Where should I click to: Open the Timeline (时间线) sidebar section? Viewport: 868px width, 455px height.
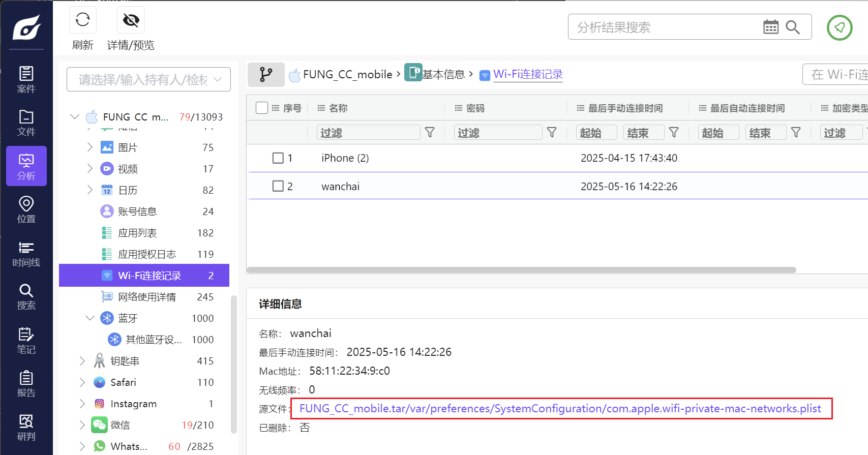(26, 254)
